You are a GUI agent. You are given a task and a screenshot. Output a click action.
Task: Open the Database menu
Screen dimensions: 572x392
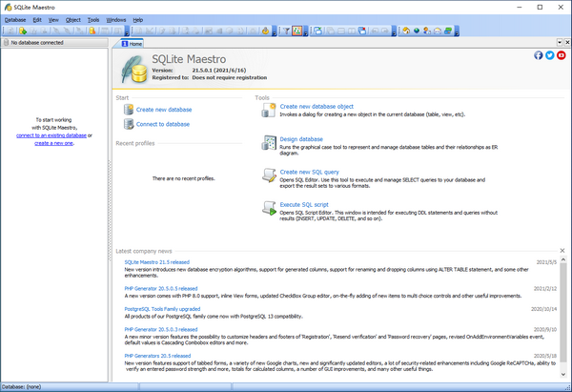click(14, 19)
